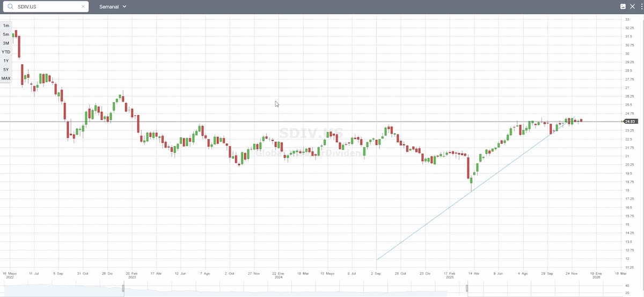This screenshot has height=297, width=644.
Task: Show MAX historical range
Action: (6, 78)
